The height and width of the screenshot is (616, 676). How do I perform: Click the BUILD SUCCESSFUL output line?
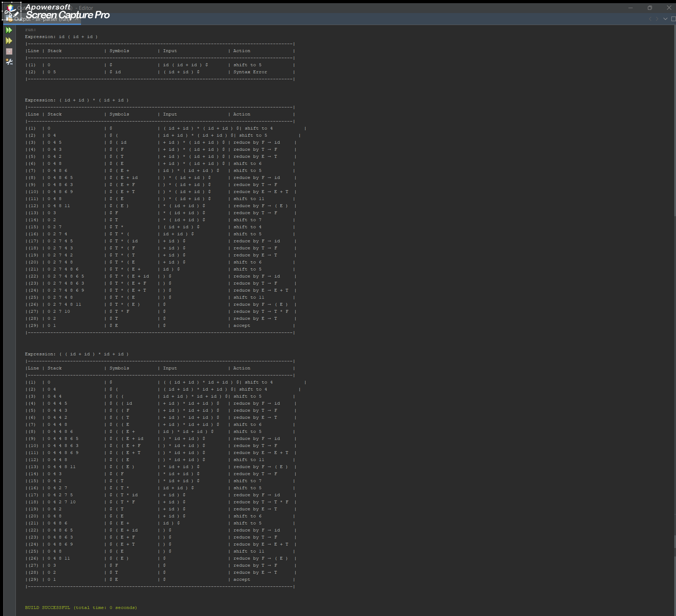(81, 608)
